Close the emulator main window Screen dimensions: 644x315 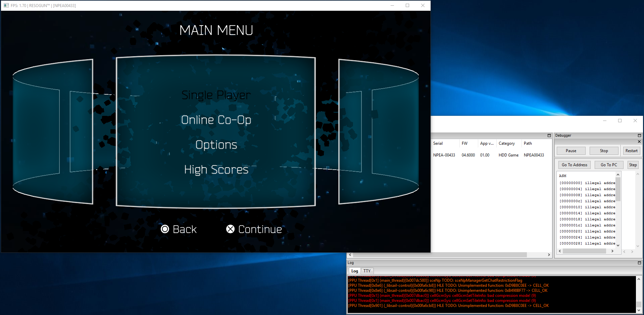[x=635, y=121]
